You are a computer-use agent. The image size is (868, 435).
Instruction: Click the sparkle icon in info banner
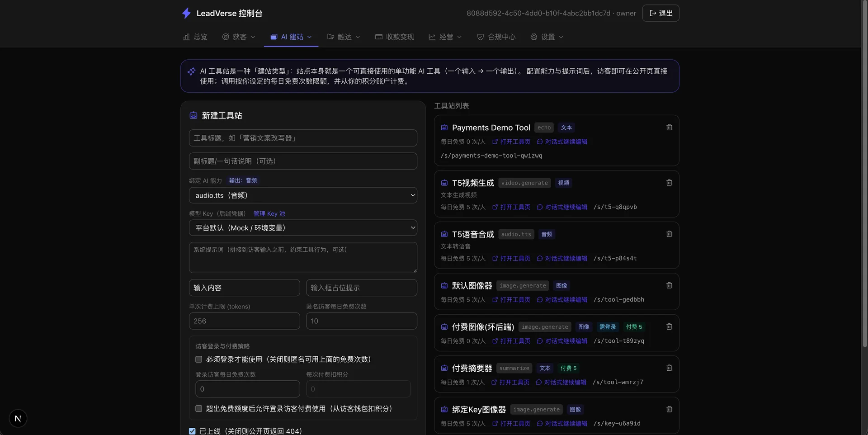pyautogui.click(x=191, y=71)
